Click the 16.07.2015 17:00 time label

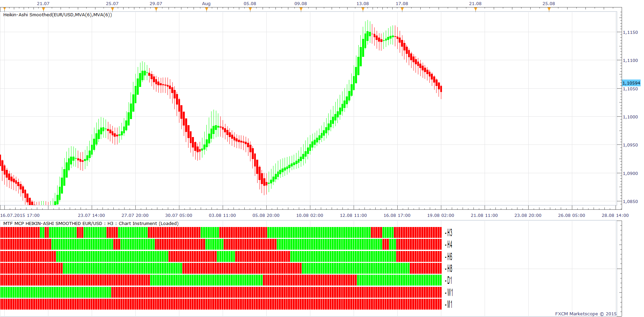point(20,216)
